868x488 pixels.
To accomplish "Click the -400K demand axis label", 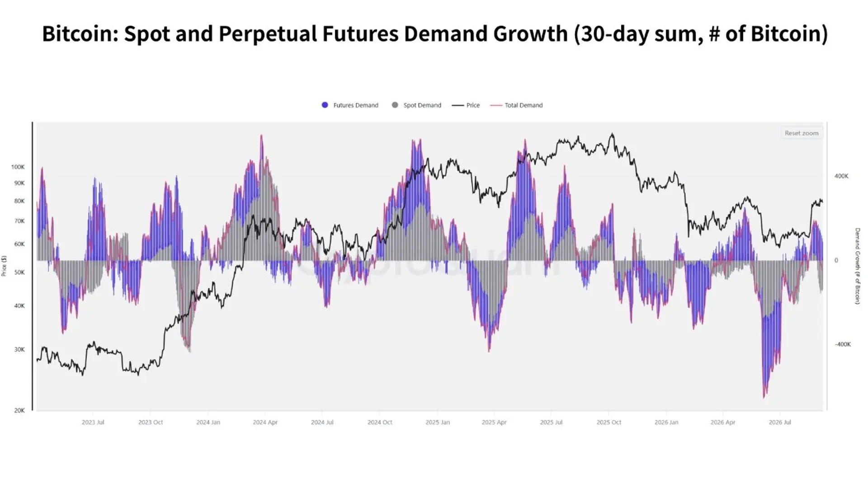I will (843, 344).
